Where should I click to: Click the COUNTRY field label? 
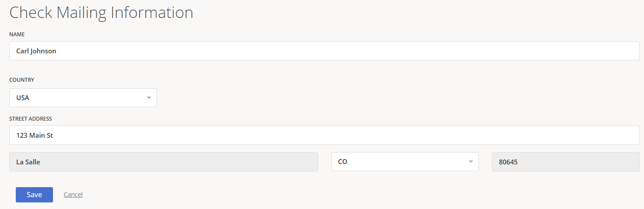(22, 80)
